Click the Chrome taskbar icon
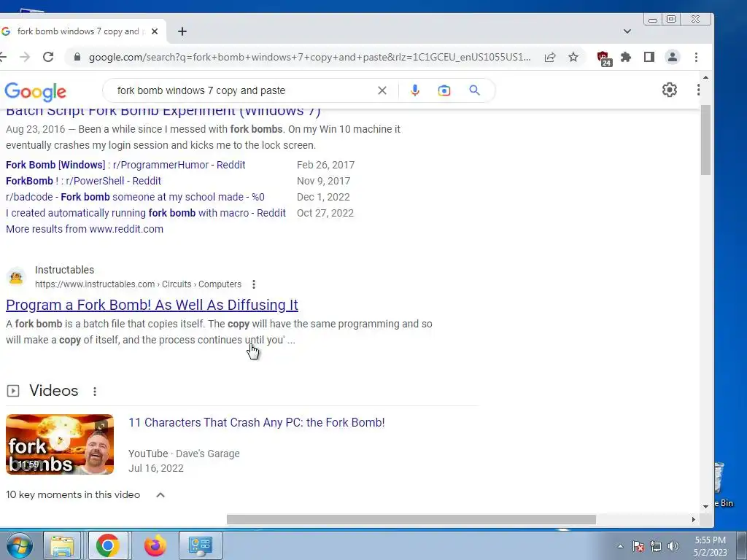The width and height of the screenshot is (747, 560). point(108,545)
